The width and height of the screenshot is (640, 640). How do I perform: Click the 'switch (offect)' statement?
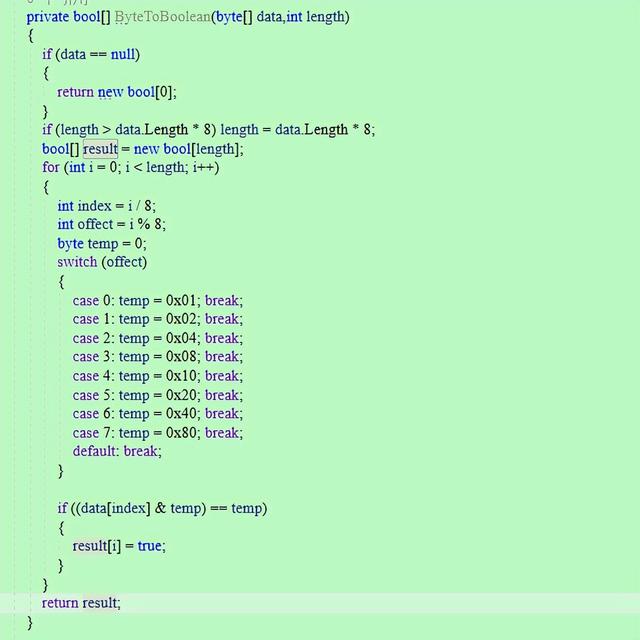coord(102,262)
